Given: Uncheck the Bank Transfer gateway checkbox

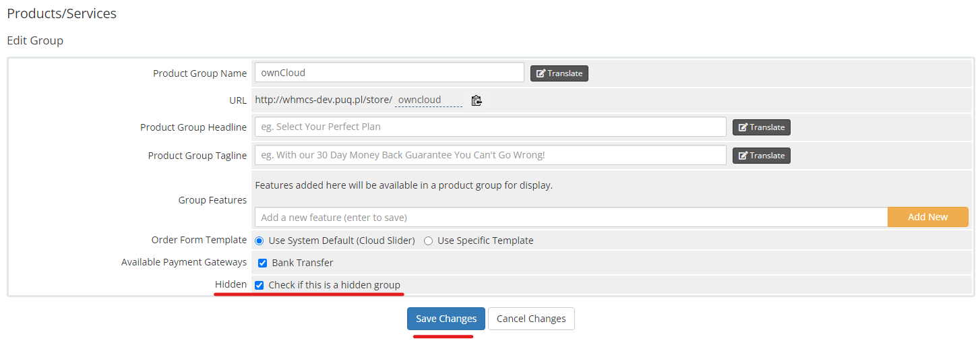Looking at the screenshot, I should [x=263, y=263].
